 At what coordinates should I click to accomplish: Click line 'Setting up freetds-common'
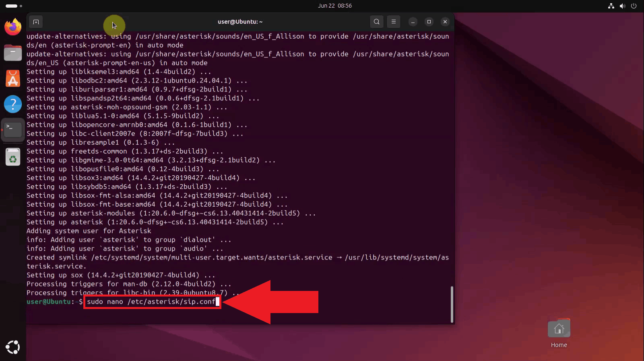coord(125,151)
